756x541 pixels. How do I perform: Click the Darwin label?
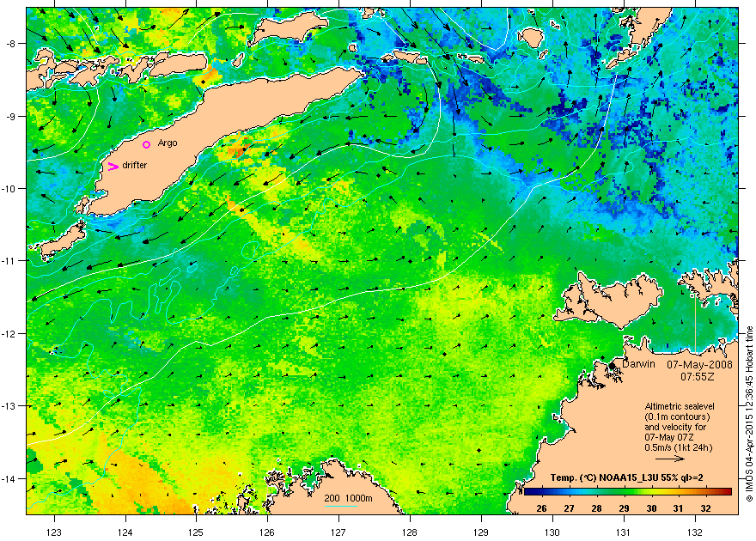pyautogui.click(x=638, y=364)
